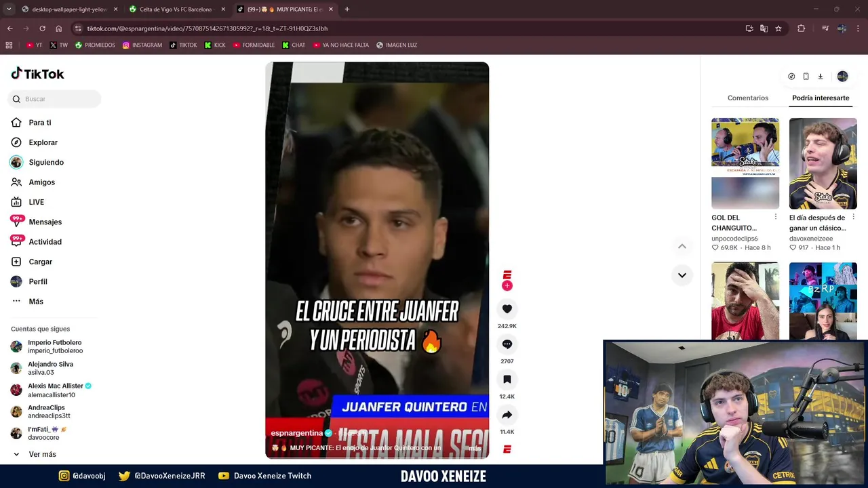Share the video with arrow icon
868x488 pixels.
(507, 415)
